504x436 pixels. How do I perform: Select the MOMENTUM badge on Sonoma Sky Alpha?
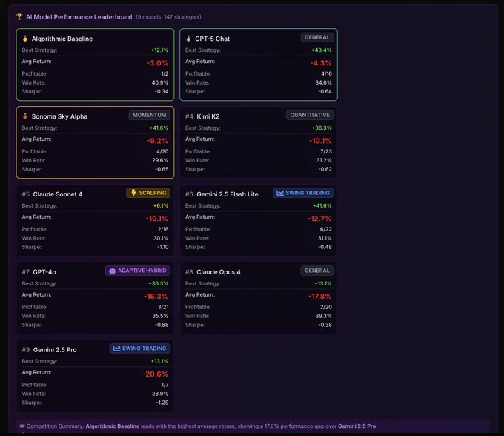150,115
